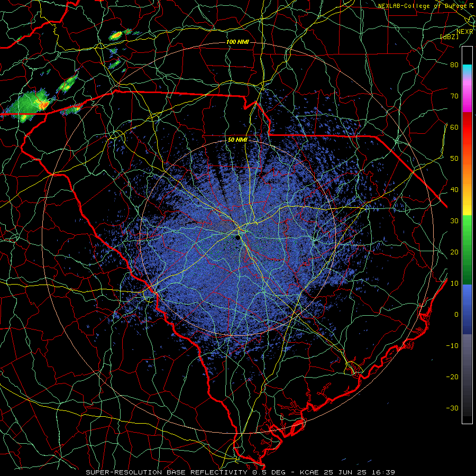Click the 'KCAE 25 JUN 25 16:39' timestamp
Viewport: 476px width, 476px height.
[x=347, y=472]
